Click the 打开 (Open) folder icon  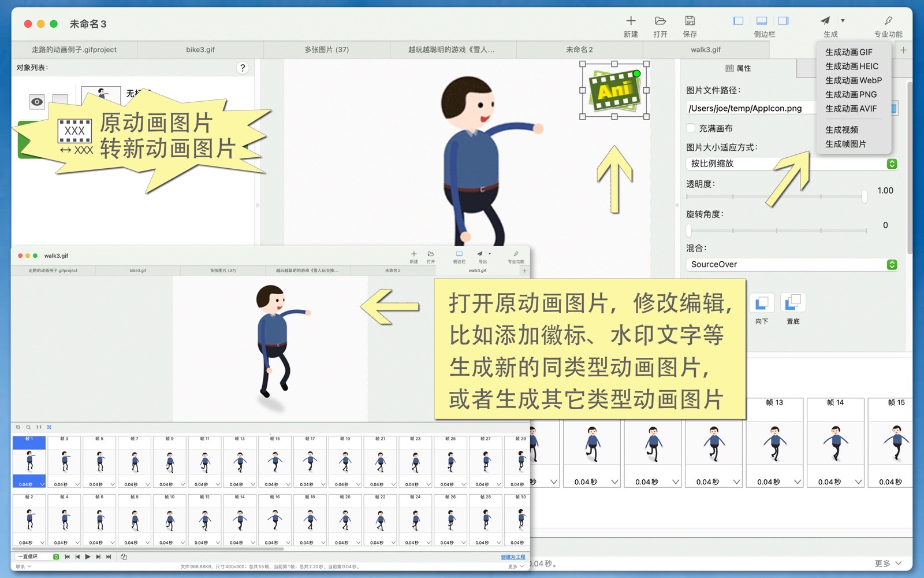pos(660,21)
